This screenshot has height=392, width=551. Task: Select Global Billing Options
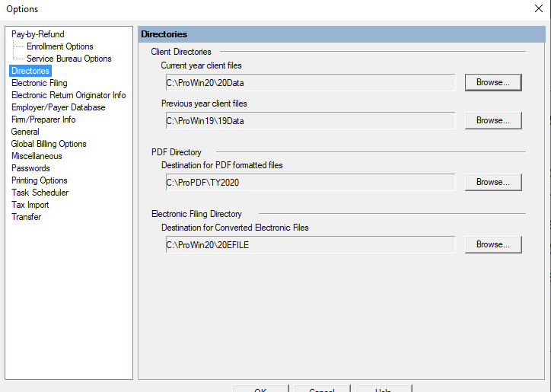tap(49, 144)
